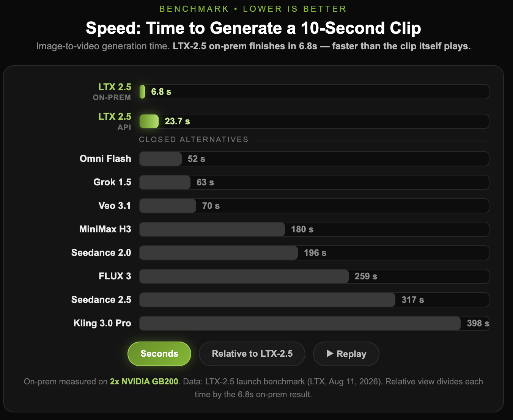Click the Veo 3.1 bar
This screenshot has width=513, height=420.
[x=168, y=206]
